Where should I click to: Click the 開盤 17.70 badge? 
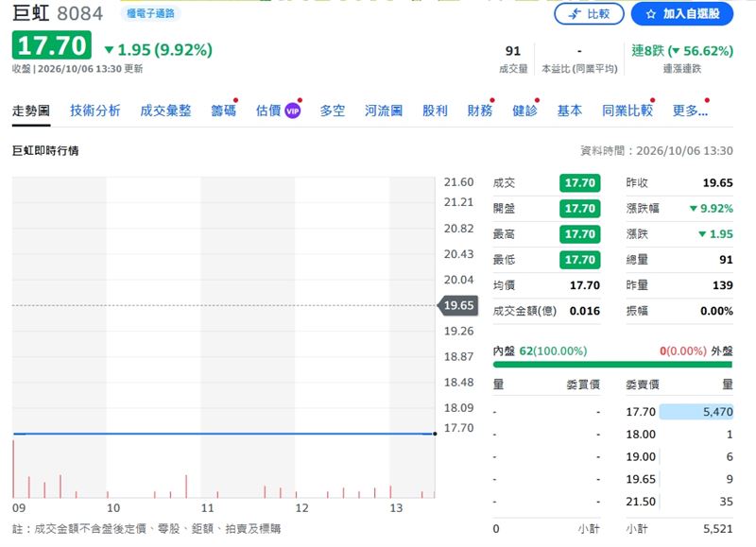(579, 209)
